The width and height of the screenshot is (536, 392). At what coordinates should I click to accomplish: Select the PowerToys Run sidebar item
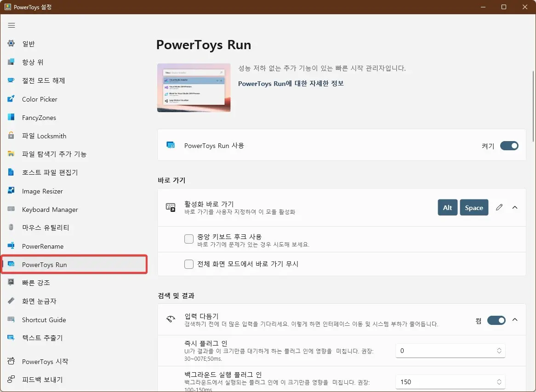[74, 264]
